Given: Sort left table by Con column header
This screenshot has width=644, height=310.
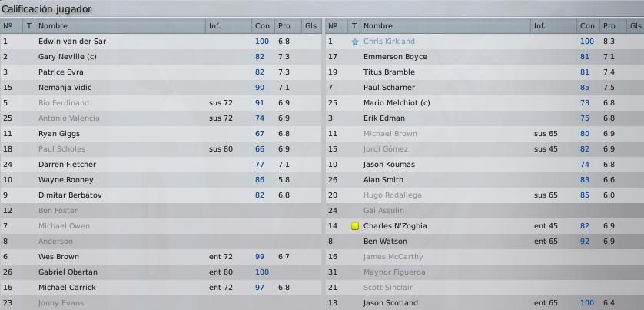Looking at the screenshot, I should click(263, 26).
